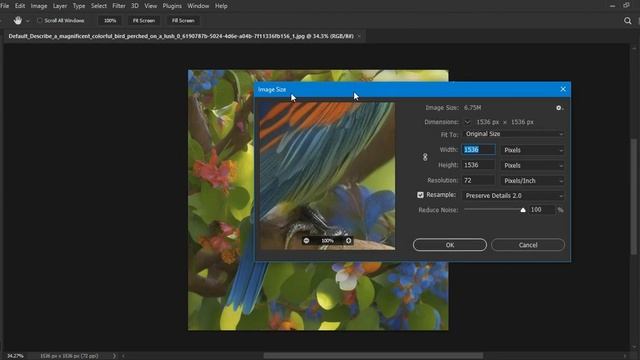The height and width of the screenshot is (360, 640).
Task: Open the Select menu
Action: [98, 6]
